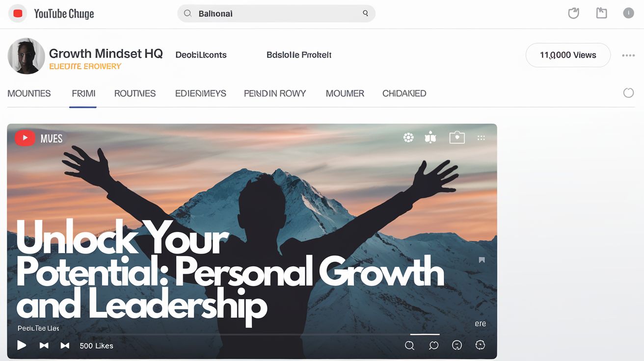Click the Growth Mindset HQ channel avatar
The image size is (644, 361).
27,56
